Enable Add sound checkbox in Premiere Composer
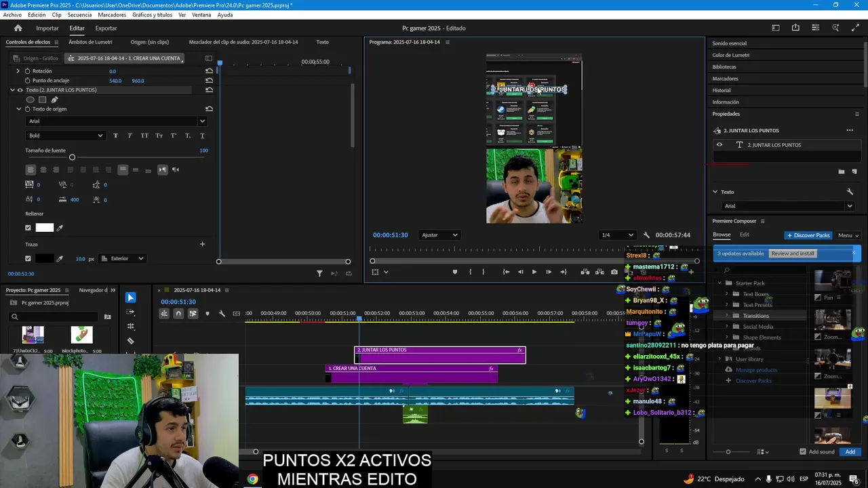This screenshot has height=488, width=868. [803, 451]
